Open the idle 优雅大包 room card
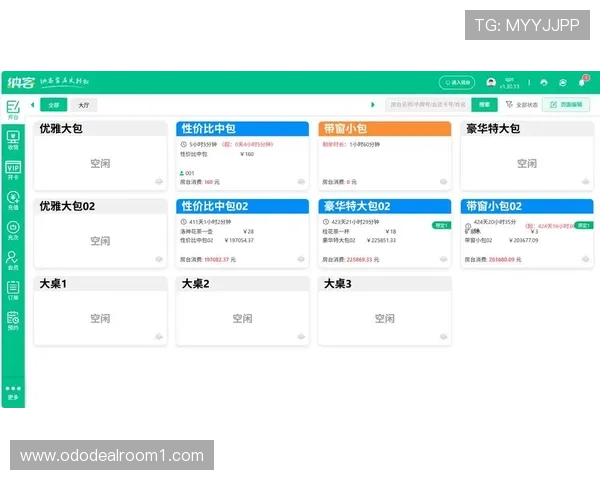Image resolution: width=600 pixels, height=480 pixels. (x=100, y=156)
